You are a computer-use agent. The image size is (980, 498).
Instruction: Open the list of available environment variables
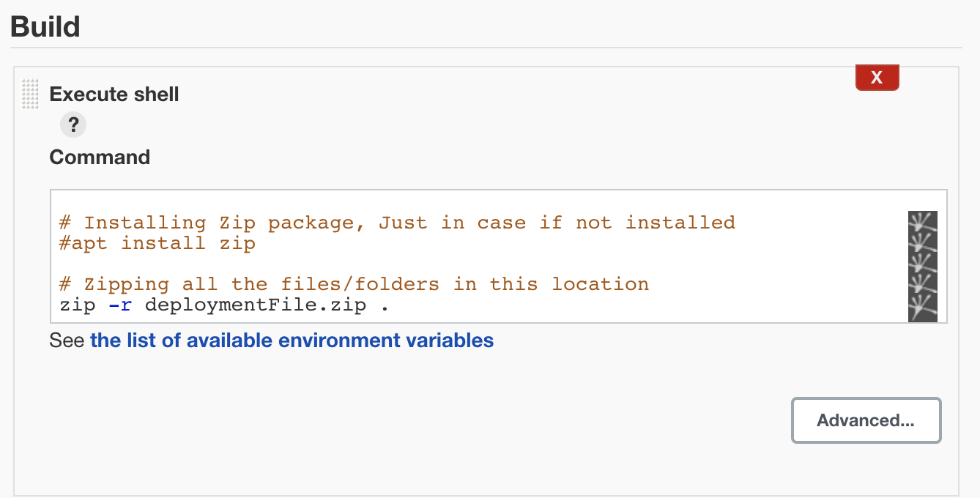[x=292, y=341]
